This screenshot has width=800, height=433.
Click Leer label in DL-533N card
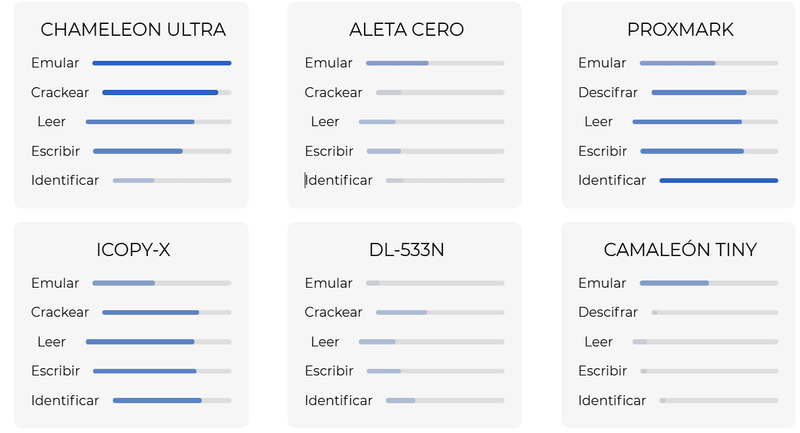(325, 342)
